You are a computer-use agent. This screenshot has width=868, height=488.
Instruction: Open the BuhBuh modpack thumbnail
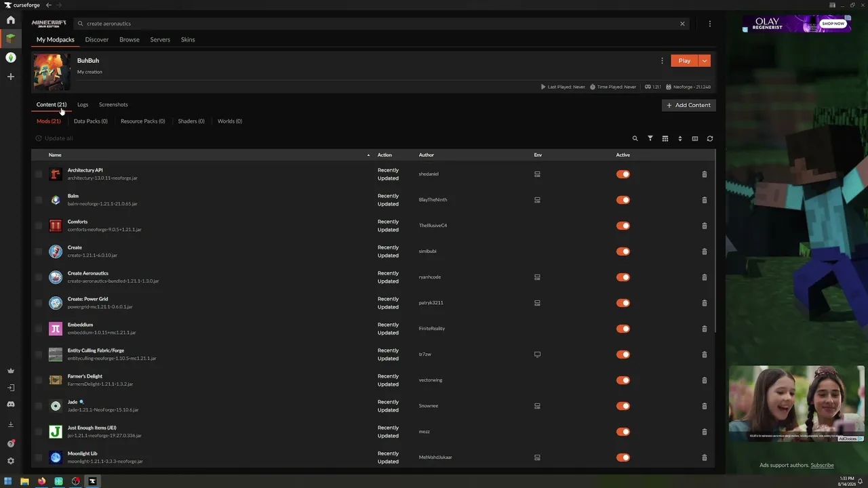[x=52, y=72]
